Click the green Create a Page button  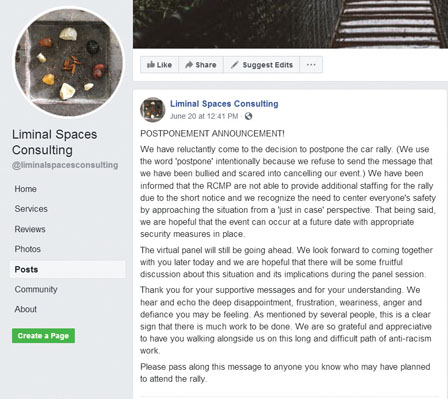click(x=43, y=336)
